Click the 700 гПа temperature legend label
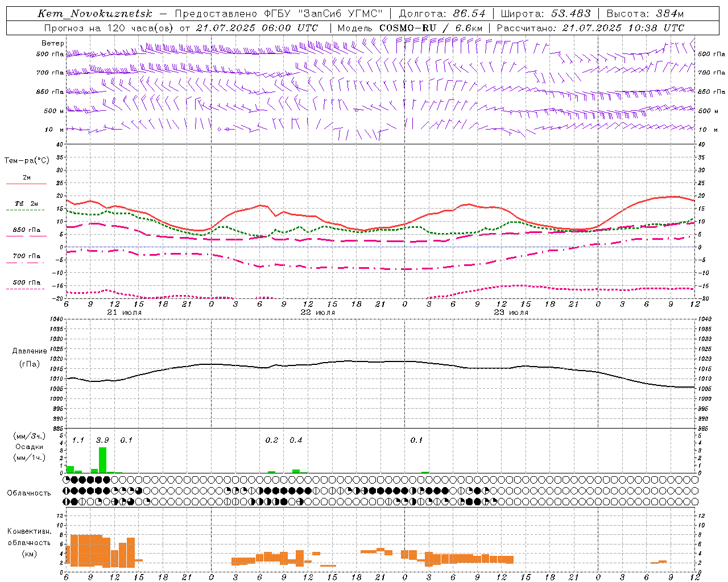 [x=27, y=256]
